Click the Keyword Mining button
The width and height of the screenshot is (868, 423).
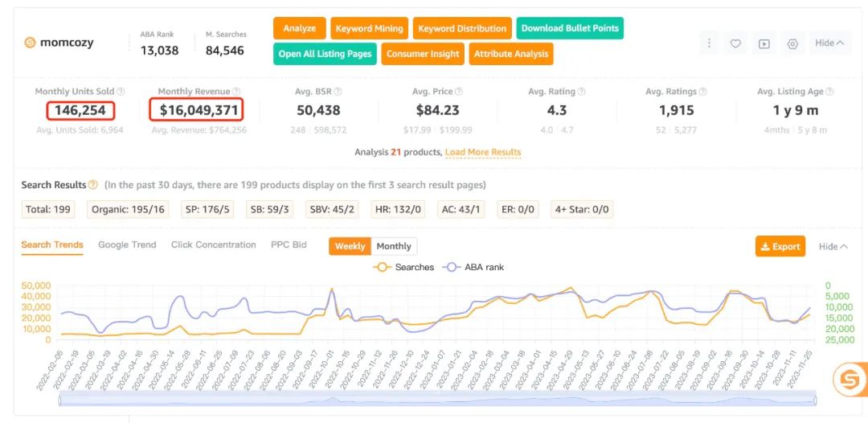point(369,28)
